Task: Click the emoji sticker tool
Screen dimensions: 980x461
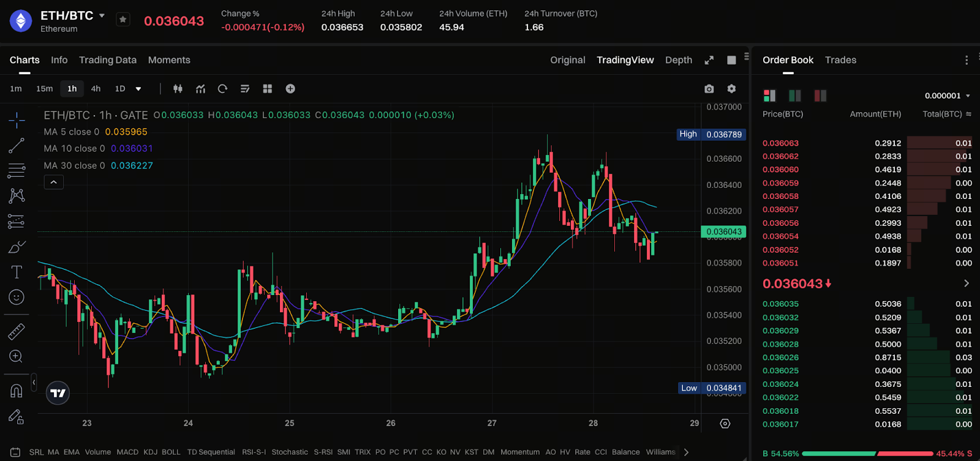Action: click(17, 298)
